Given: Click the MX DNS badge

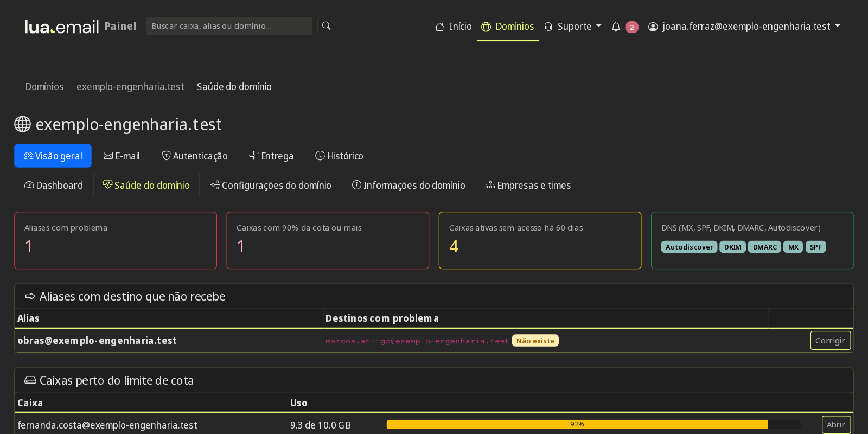Looking at the screenshot, I should (x=793, y=247).
